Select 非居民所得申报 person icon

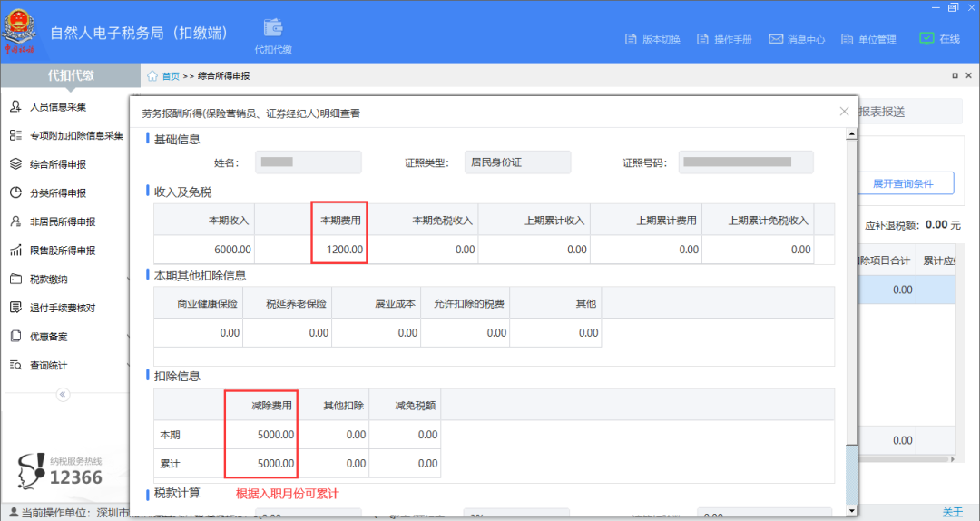(15, 221)
